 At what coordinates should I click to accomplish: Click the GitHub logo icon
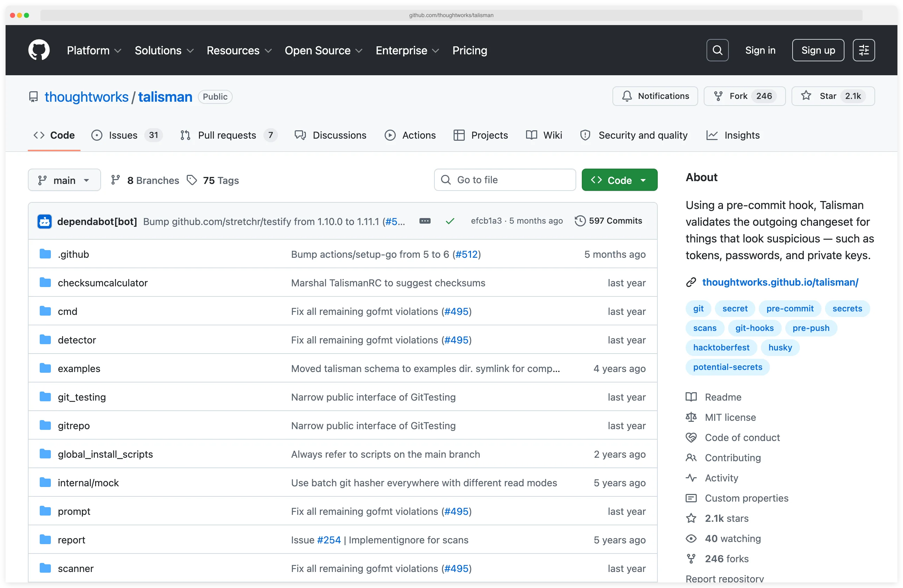(39, 50)
